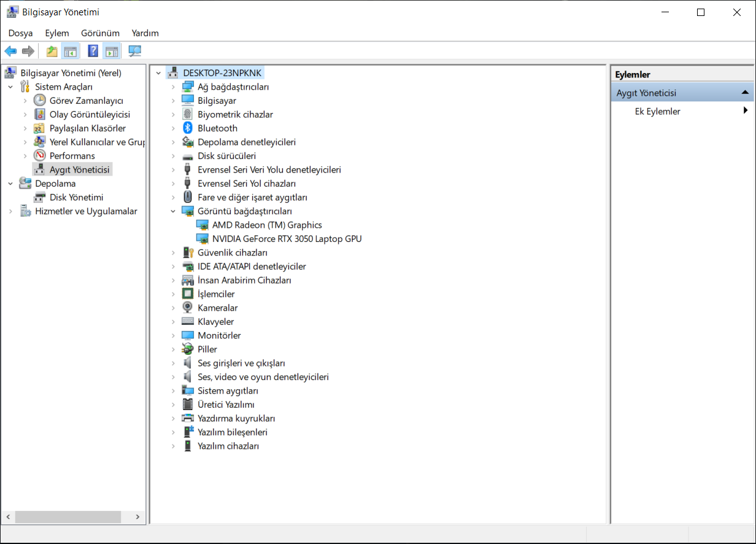Collapse the DESKTOP-23NPKNK root node
Viewport: 756px width, 544px height.
159,73
